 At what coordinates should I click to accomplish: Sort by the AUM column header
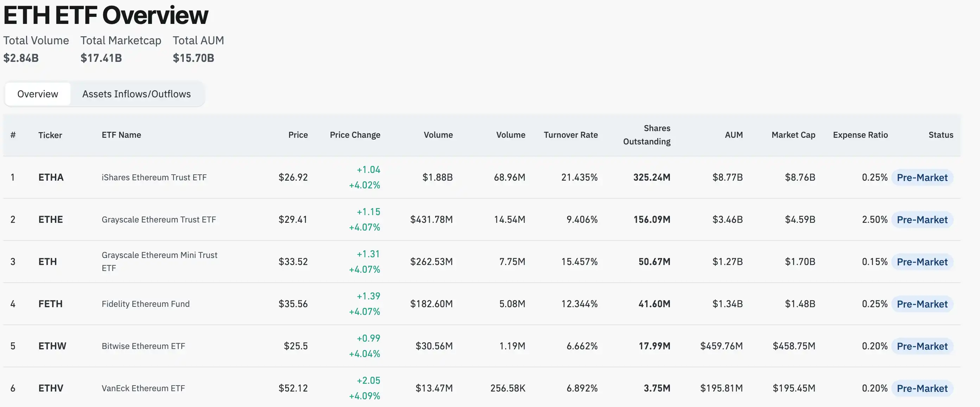[734, 135]
